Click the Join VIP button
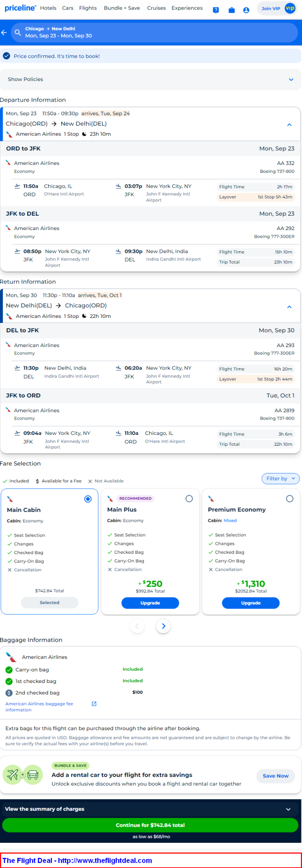This screenshot has width=302, height=868. point(278,9)
